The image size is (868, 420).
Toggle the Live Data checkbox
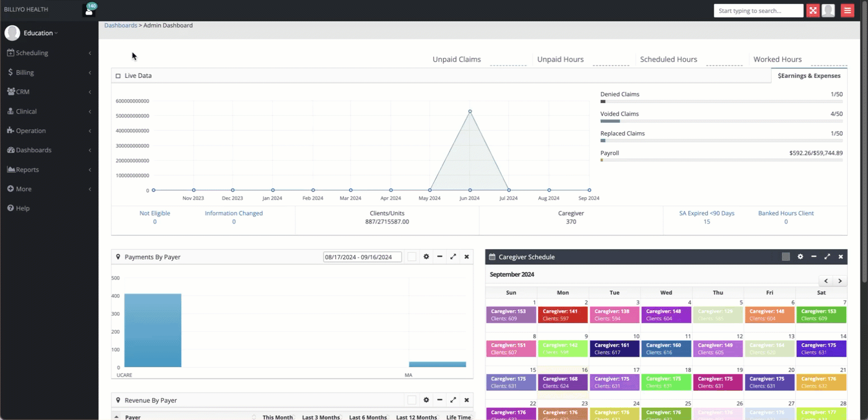click(118, 76)
